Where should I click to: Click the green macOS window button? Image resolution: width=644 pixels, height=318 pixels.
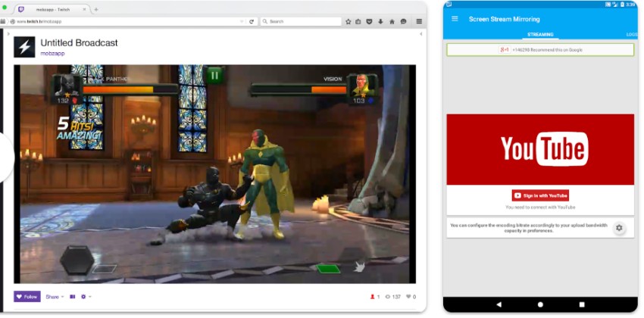tap(5, 8)
